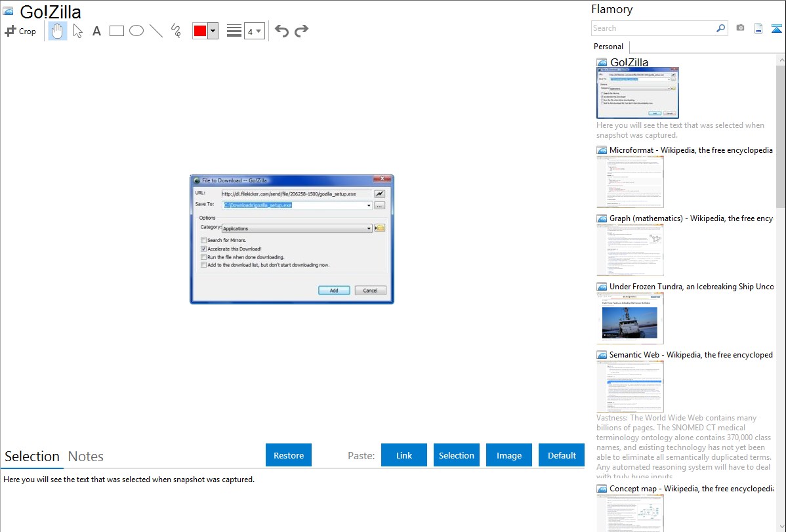The image size is (786, 532).
Task: Switch to the Personal tab
Action: pyautogui.click(x=609, y=47)
